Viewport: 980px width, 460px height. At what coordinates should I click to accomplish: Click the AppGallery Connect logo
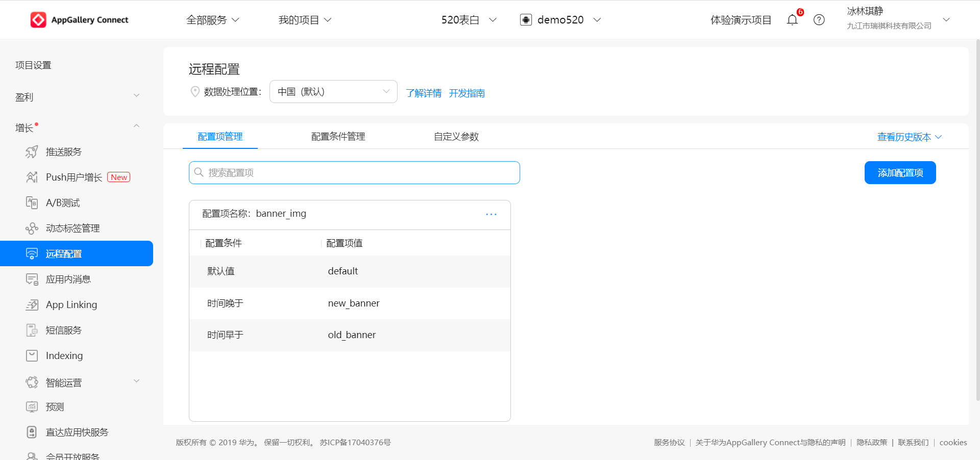coord(79,20)
